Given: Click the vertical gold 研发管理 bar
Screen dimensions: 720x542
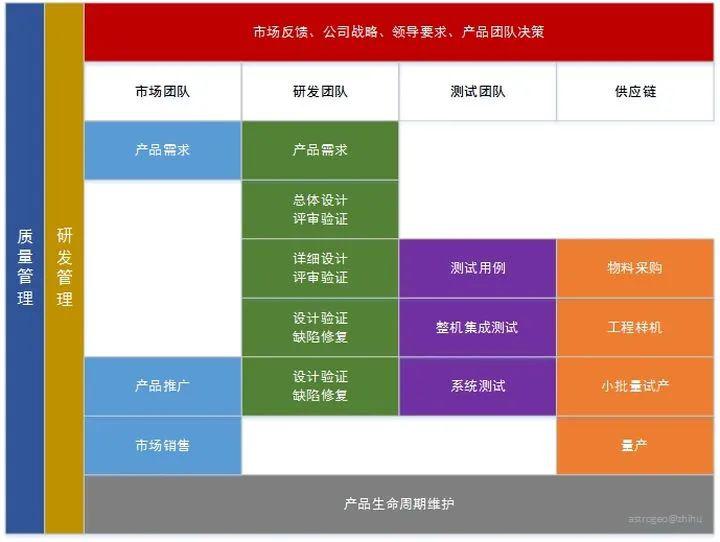Looking at the screenshot, I should 64,268.
